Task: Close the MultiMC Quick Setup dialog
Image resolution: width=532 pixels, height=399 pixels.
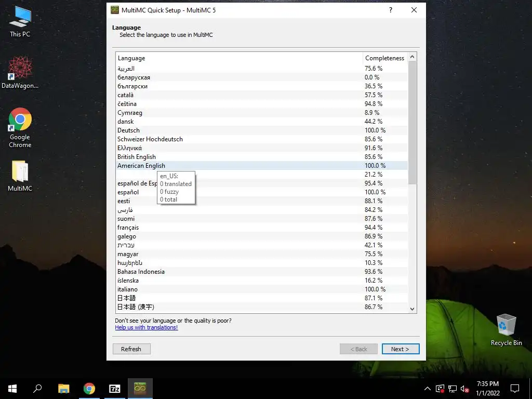Action: coord(414,10)
